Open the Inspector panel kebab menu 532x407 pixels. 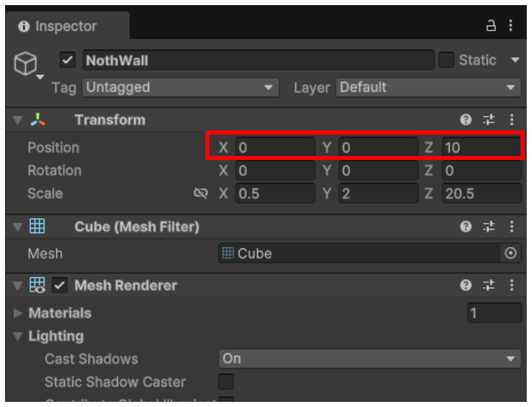click(x=511, y=25)
